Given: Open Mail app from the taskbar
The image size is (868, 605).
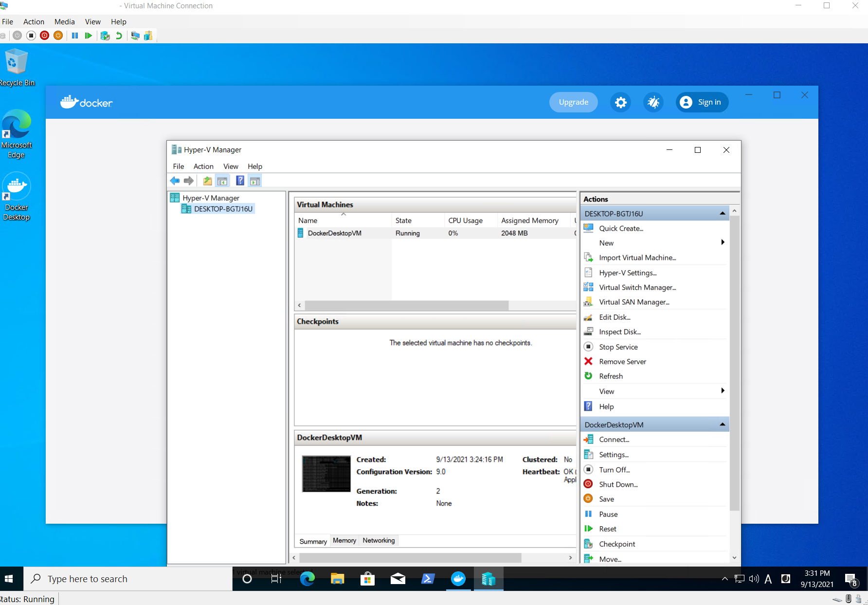Looking at the screenshot, I should pos(398,579).
